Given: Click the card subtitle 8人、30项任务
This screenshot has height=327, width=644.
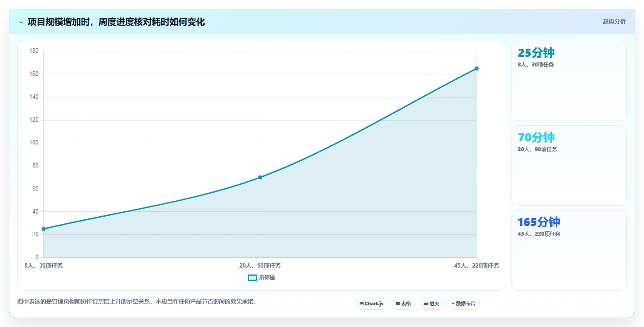Looking at the screenshot, I should tap(536, 65).
